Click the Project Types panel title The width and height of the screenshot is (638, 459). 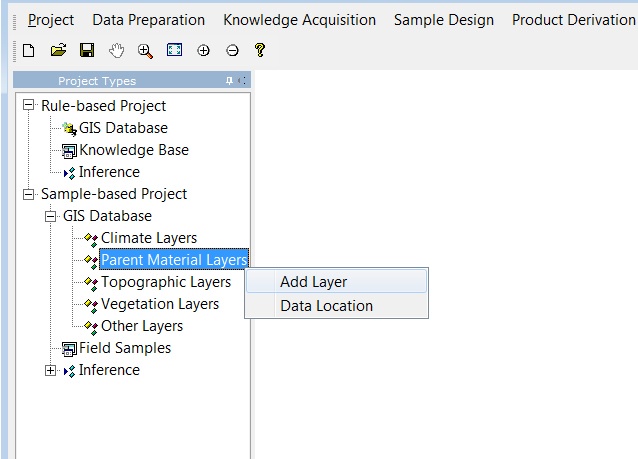click(x=97, y=81)
